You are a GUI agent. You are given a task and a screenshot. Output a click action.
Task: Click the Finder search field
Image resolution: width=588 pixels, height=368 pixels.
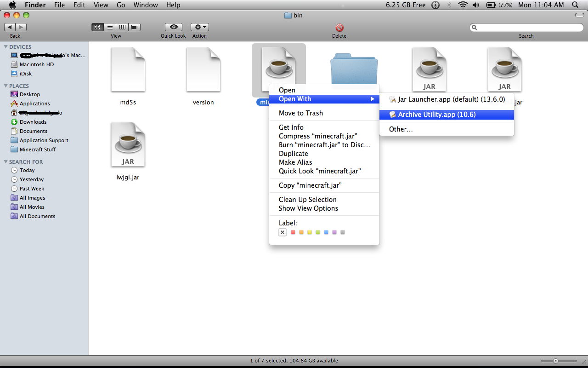coord(526,28)
